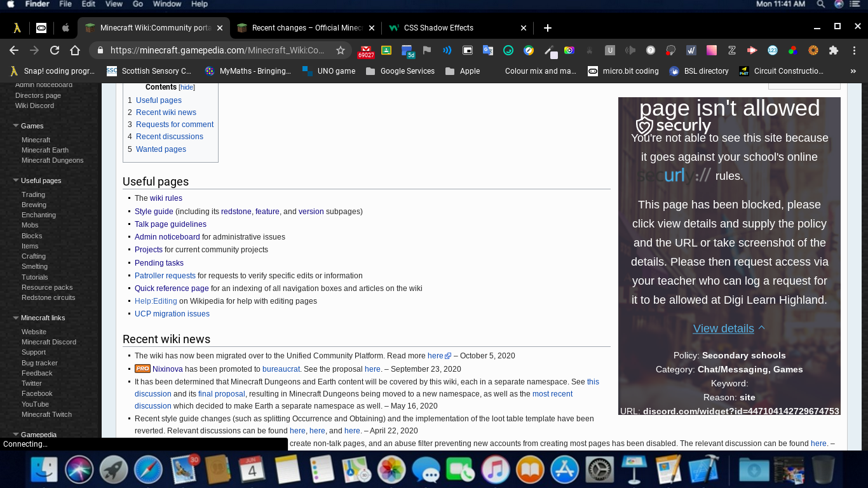This screenshot has width=868, height=488.
Task: Open the App Store from the dock
Action: coord(564,470)
